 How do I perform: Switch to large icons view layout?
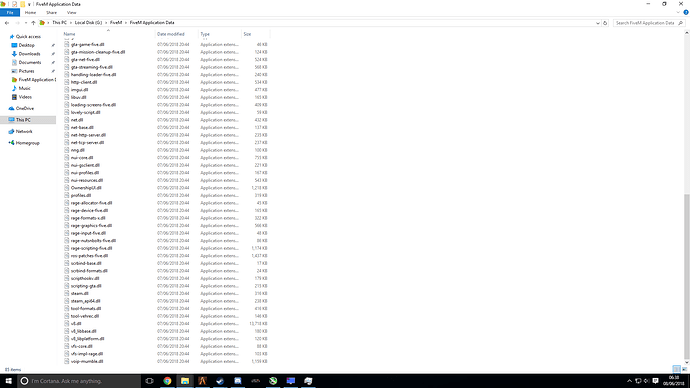[684, 369]
